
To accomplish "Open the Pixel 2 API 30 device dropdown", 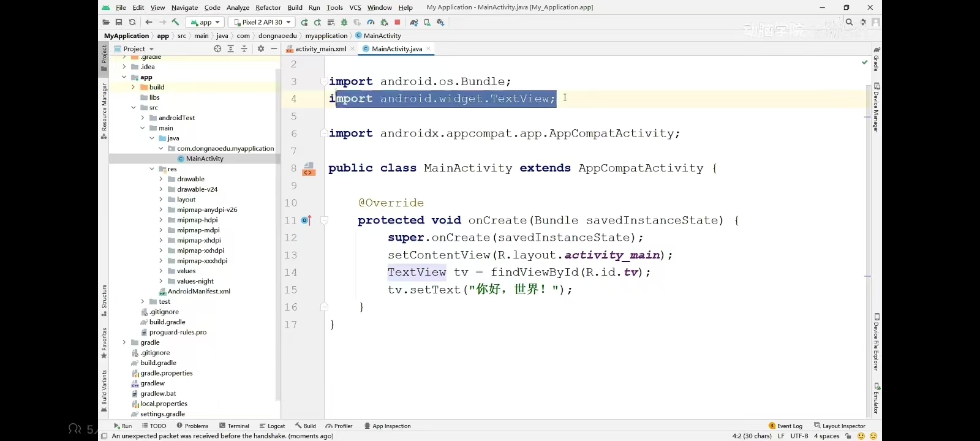I will point(262,22).
